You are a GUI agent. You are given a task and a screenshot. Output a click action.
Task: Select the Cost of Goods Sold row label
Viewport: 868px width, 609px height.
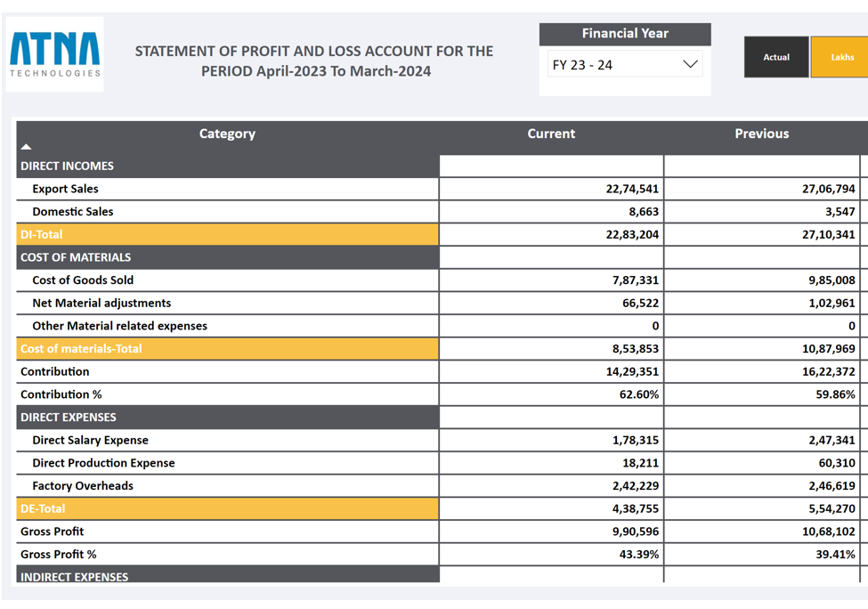83,280
